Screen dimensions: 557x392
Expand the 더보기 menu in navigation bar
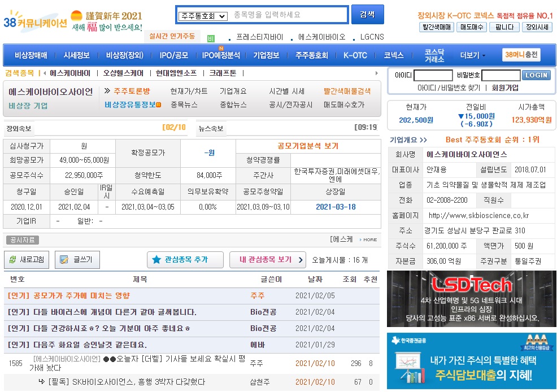click(472, 55)
